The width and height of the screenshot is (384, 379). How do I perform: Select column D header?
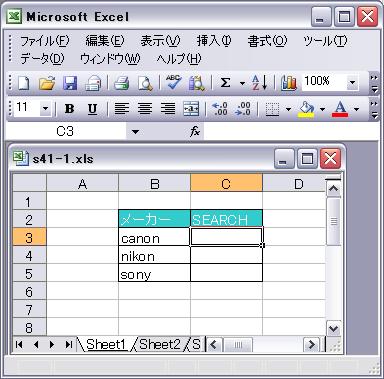pyautogui.click(x=294, y=183)
